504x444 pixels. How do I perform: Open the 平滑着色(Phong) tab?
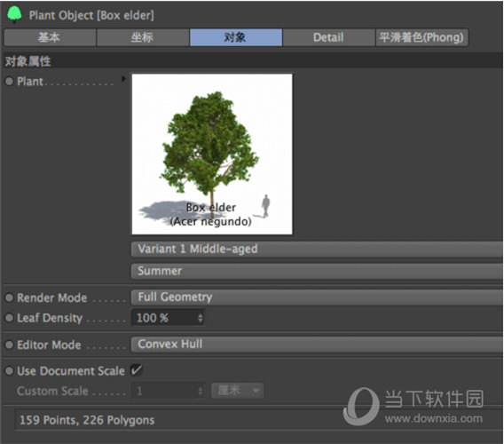point(421,37)
